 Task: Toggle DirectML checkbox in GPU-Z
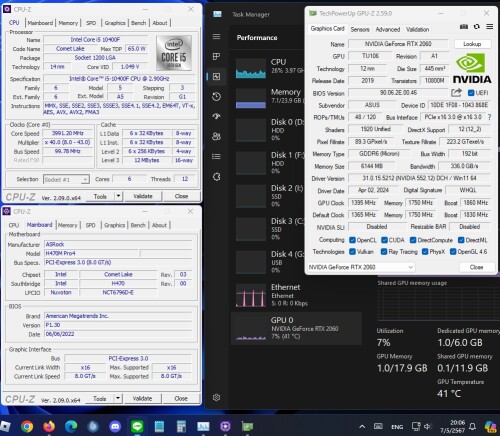coord(461,240)
